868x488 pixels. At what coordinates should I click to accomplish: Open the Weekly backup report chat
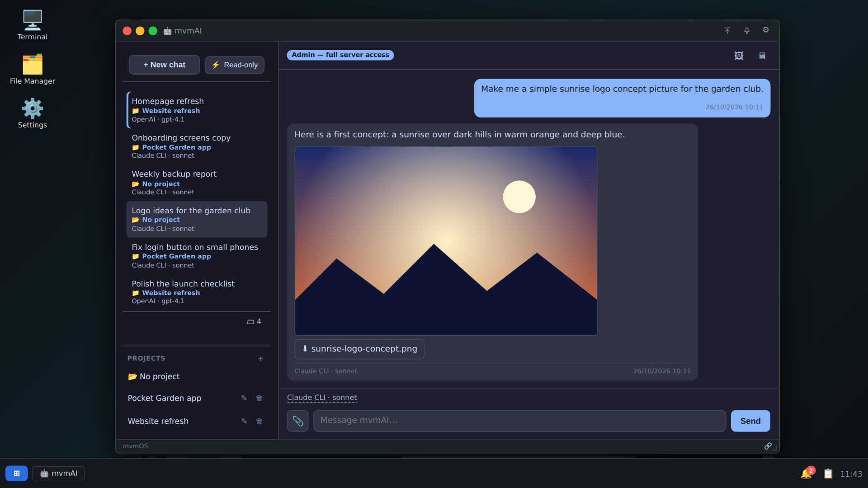tap(197, 183)
